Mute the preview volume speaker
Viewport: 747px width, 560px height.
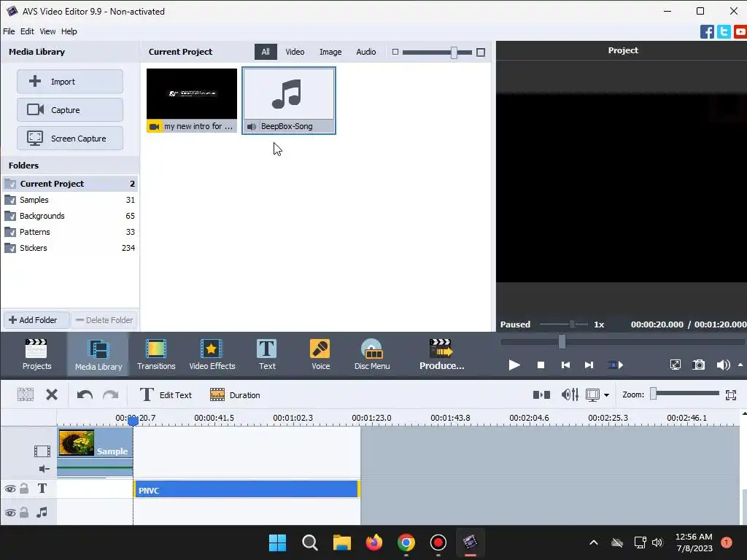coord(723,365)
